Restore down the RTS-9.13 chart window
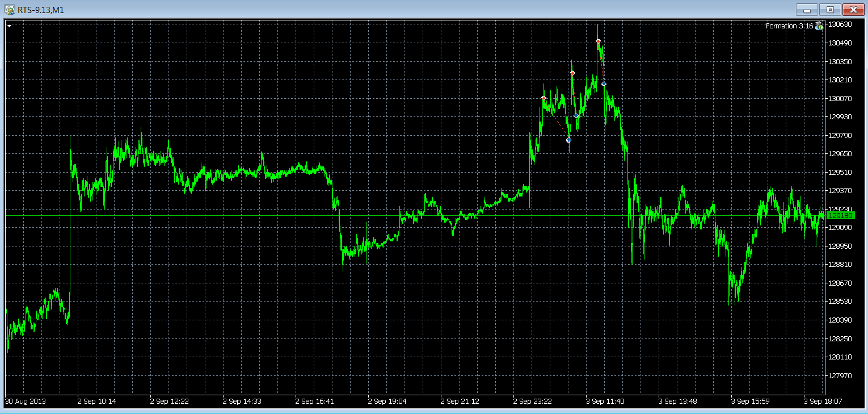868x414 pixels. 830,10
